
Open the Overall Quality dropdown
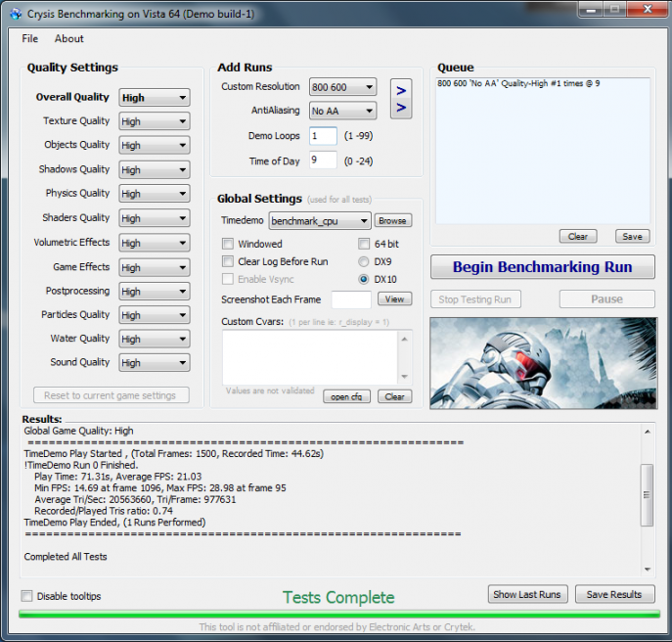point(155,97)
